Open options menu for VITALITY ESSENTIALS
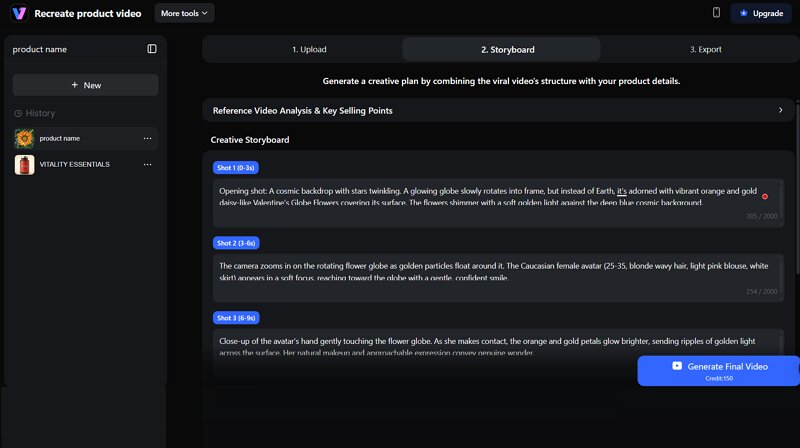The height and width of the screenshot is (448, 800). point(147,164)
